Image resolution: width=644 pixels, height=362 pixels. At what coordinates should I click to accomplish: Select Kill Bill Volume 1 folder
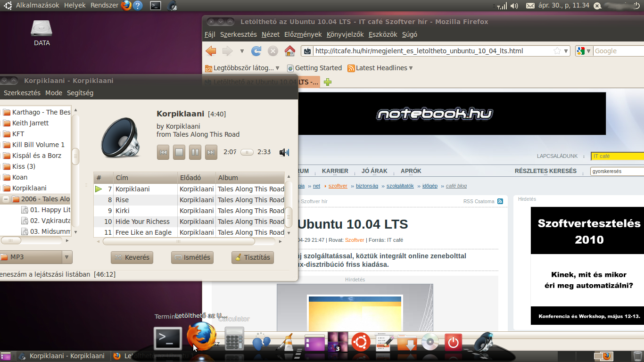coord(38,145)
